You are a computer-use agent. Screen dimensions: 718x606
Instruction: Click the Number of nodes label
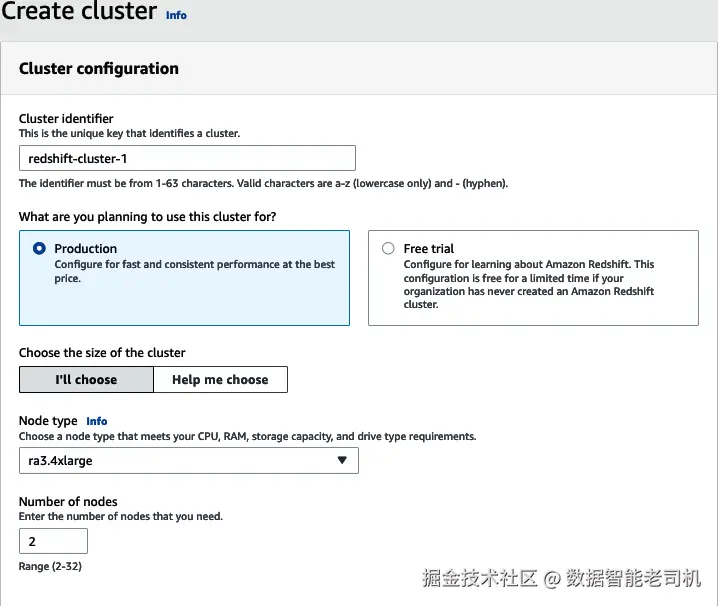point(68,502)
